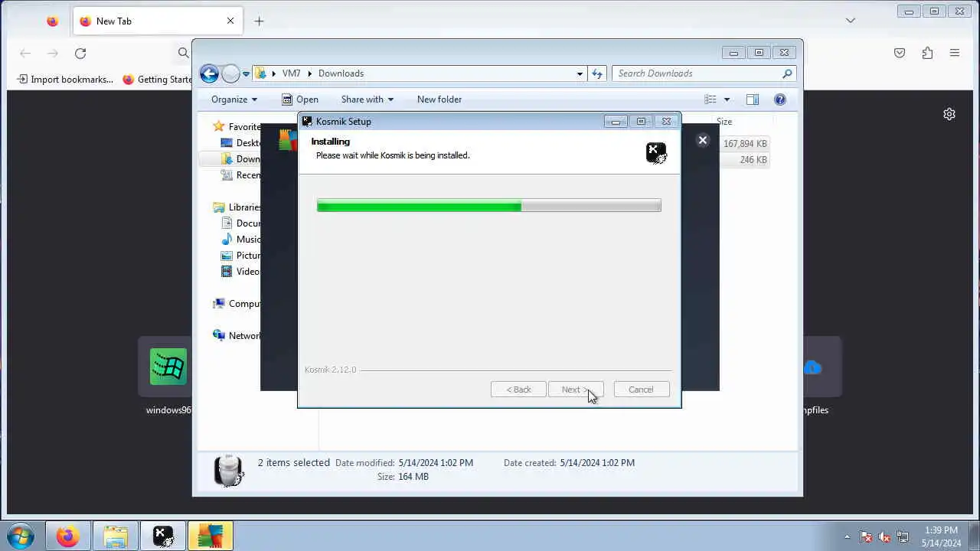Close the dark overlay with the X icon

(702, 140)
